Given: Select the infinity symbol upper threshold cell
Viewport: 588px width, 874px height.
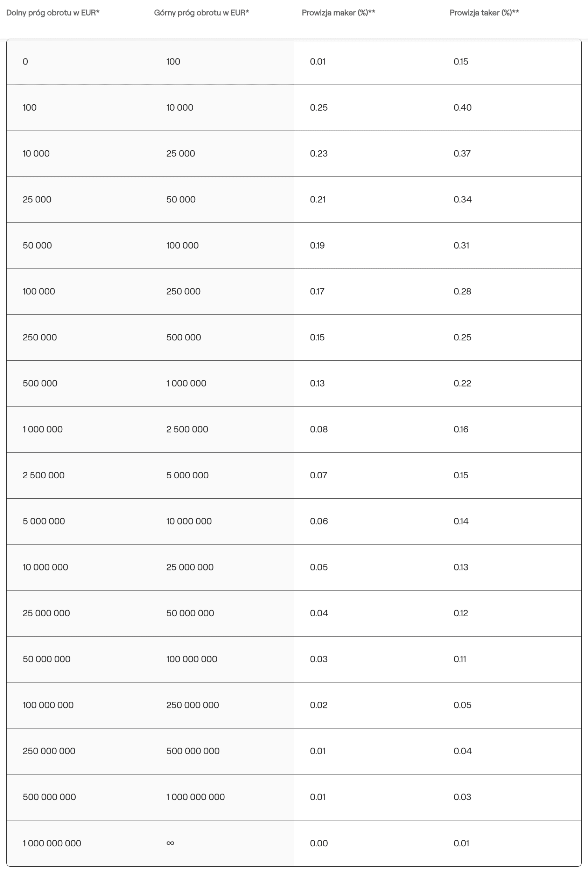Looking at the screenshot, I should click(170, 843).
